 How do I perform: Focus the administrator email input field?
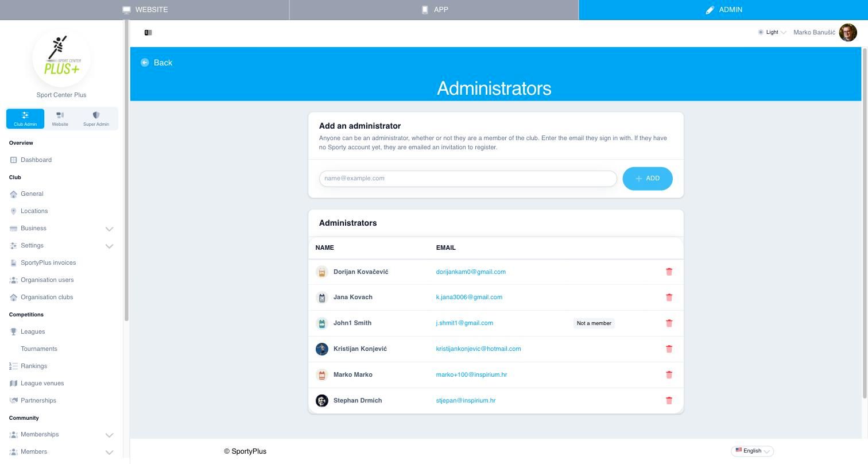(468, 179)
